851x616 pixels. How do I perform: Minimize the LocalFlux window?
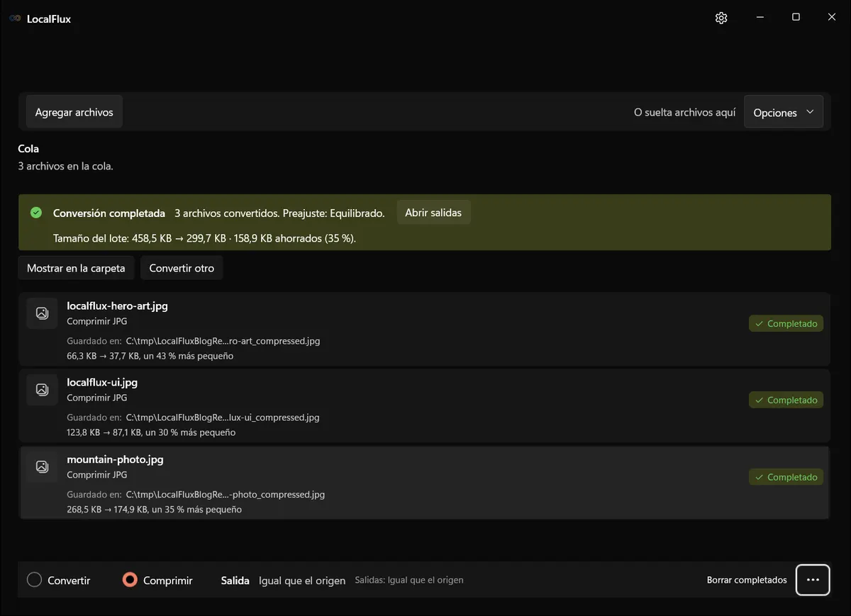point(760,18)
